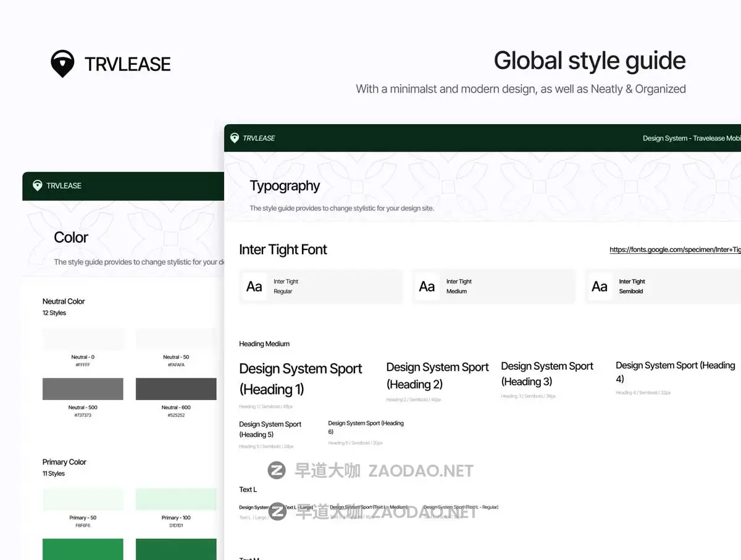Click the Neutral-600 dark gray swatch
The width and height of the screenshot is (741, 560).
click(x=175, y=389)
